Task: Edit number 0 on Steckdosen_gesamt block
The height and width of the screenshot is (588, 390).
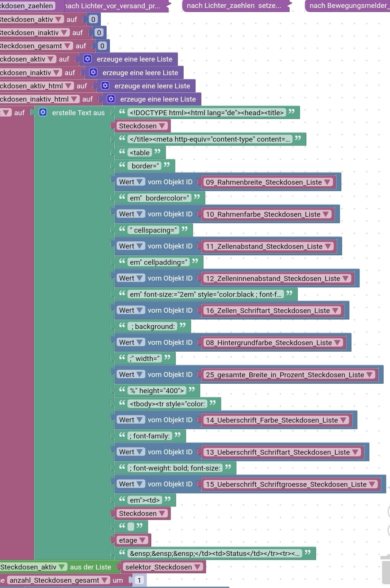Action: [x=102, y=46]
